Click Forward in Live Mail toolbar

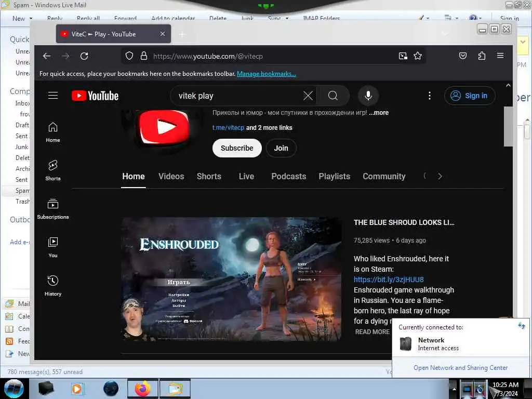click(125, 18)
